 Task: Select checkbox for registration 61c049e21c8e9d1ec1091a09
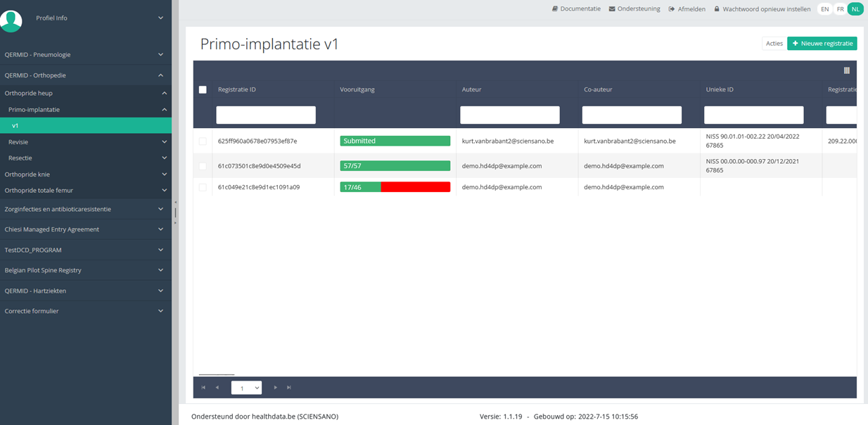[203, 187]
